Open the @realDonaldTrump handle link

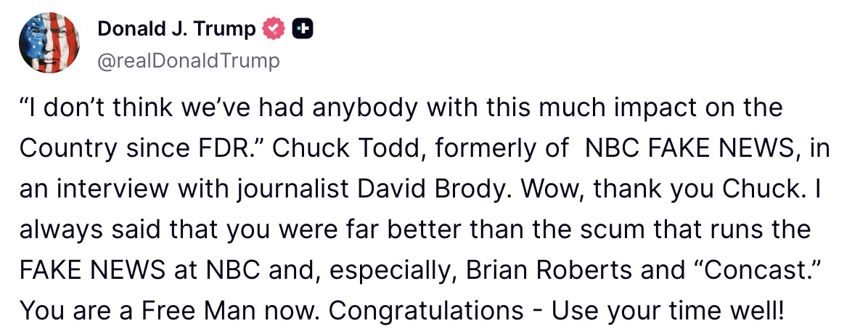click(188, 61)
